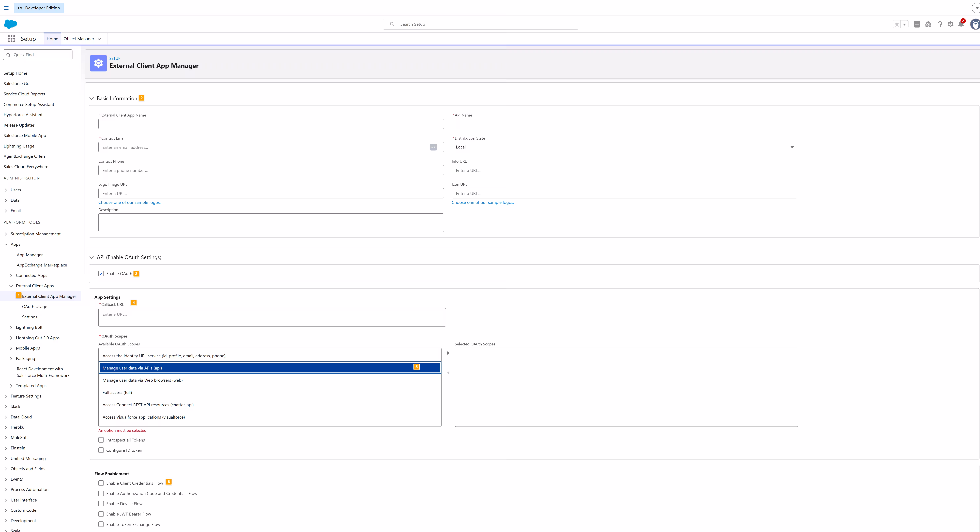Click the Callback URL text area

click(x=272, y=317)
